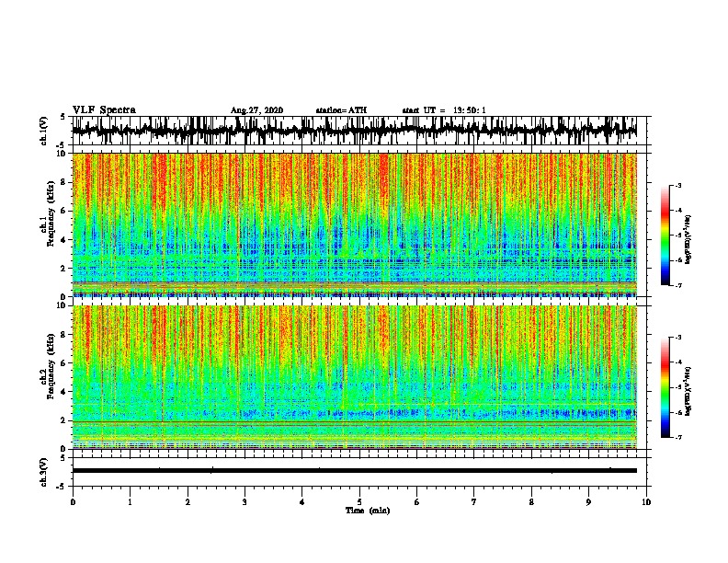Click the "VLF Spectra" plot title

click(104, 110)
